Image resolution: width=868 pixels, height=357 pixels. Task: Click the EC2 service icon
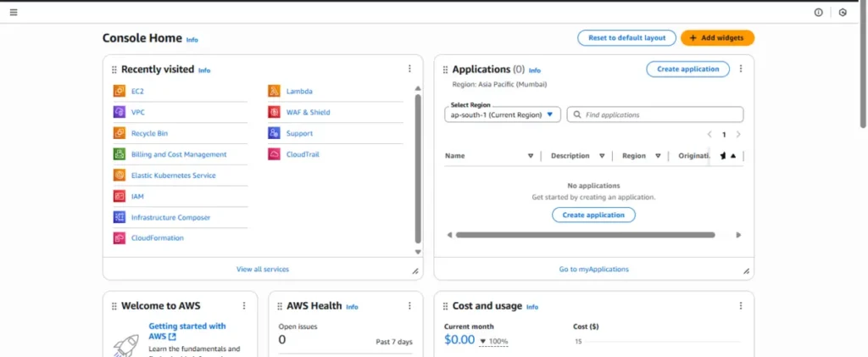click(x=120, y=92)
